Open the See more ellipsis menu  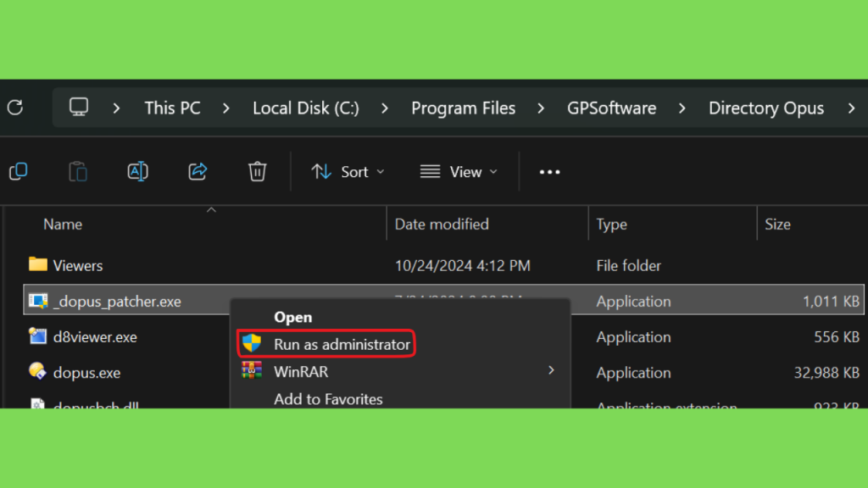tap(549, 172)
